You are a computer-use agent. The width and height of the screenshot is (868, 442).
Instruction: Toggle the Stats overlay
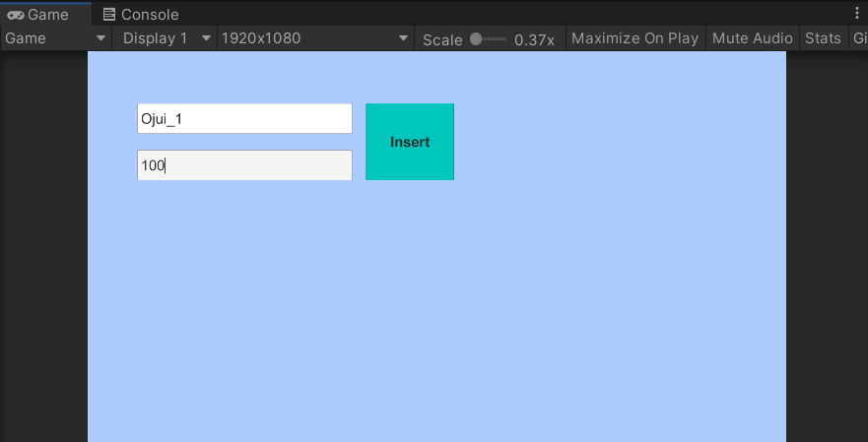823,38
